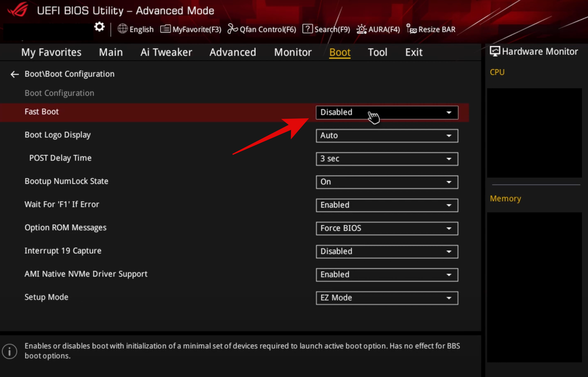
Task: Change Setup Mode from EZ Mode
Action: tap(386, 298)
